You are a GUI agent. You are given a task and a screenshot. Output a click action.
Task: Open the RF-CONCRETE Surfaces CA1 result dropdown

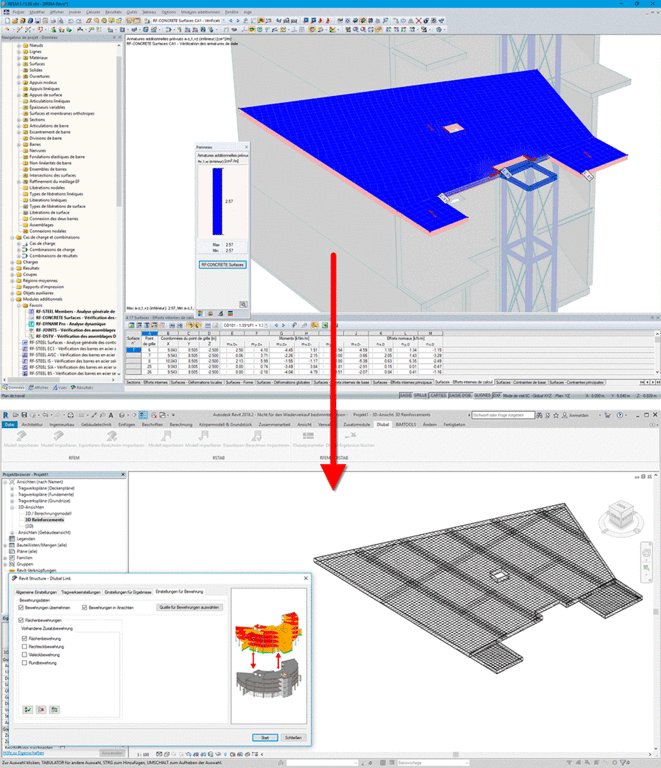(224, 21)
